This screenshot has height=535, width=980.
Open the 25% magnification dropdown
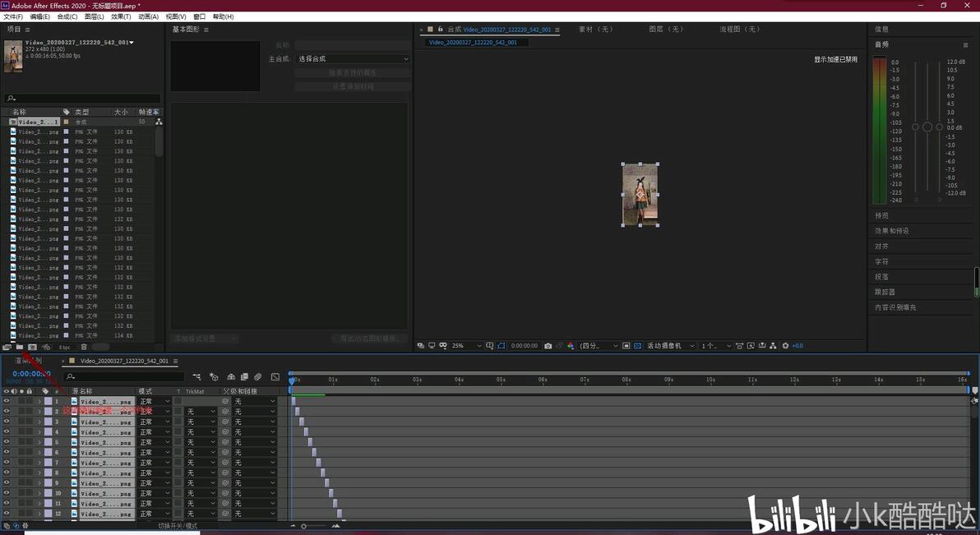coord(466,346)
